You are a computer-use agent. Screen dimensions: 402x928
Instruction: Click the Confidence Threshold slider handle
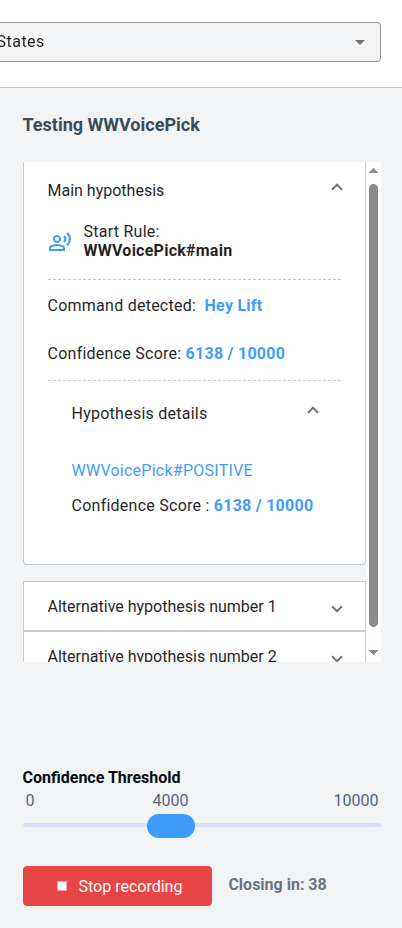click(171, 826)
